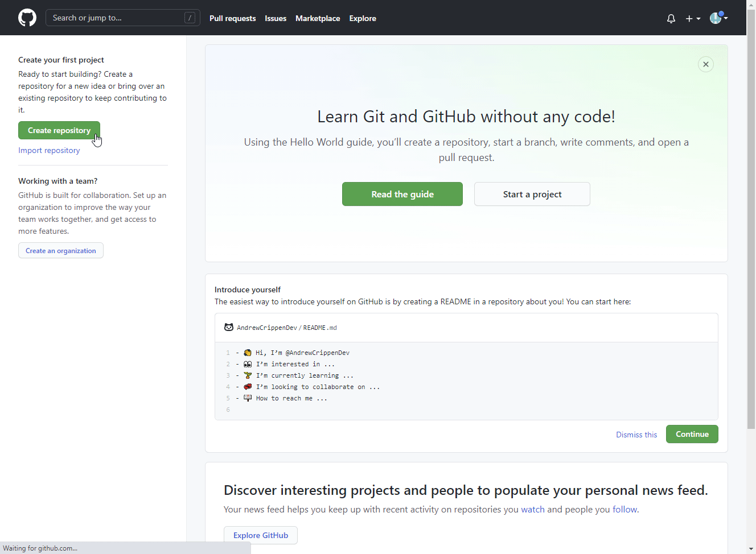
Task: Click the Create repository button
Action: click(x=59, y=130)
